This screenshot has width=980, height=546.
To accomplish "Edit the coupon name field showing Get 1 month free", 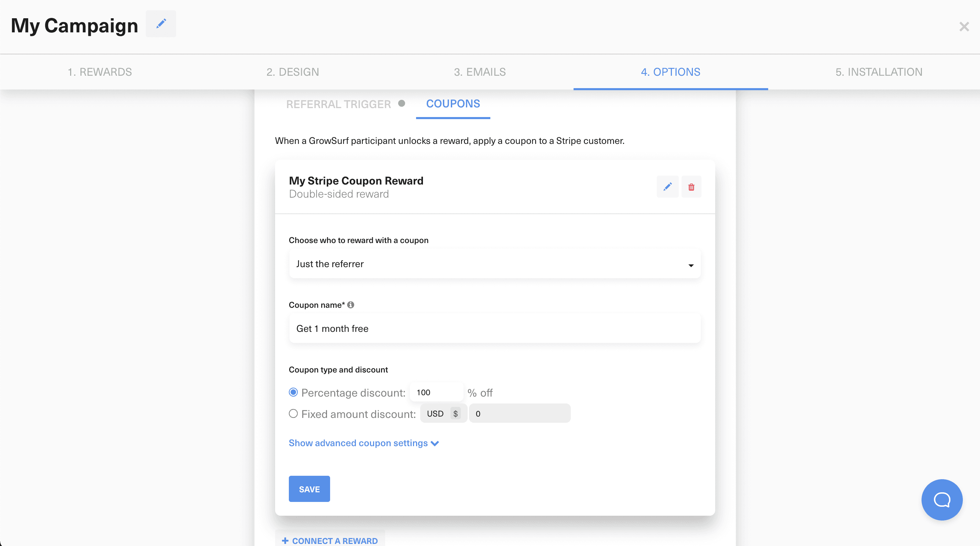I will pyautogui.click(x=494, y=328).
